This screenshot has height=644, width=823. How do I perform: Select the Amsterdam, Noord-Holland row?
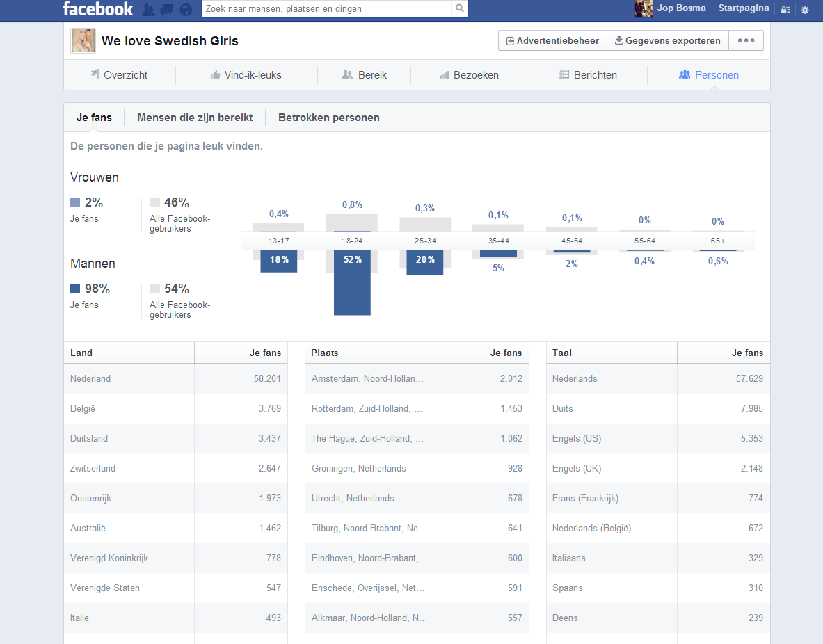pos(417,378)
